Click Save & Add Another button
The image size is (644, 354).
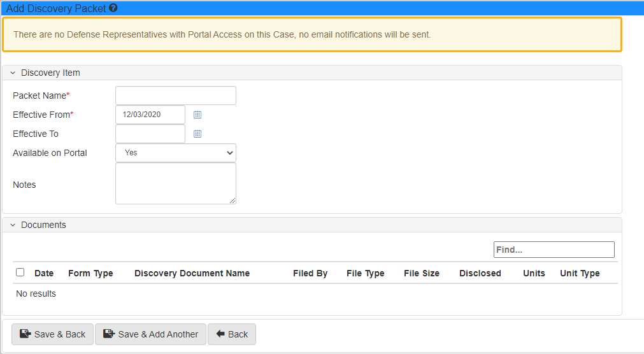click(x=150, y=334)
